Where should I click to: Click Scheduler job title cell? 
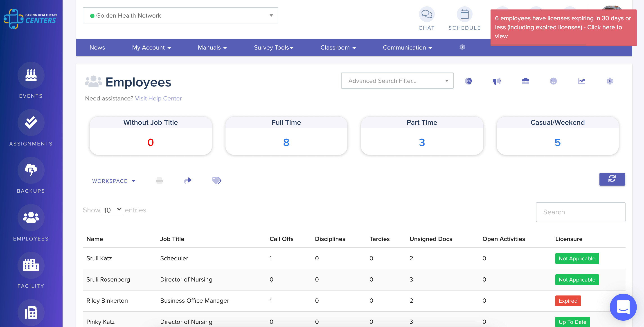pos(174,258)
